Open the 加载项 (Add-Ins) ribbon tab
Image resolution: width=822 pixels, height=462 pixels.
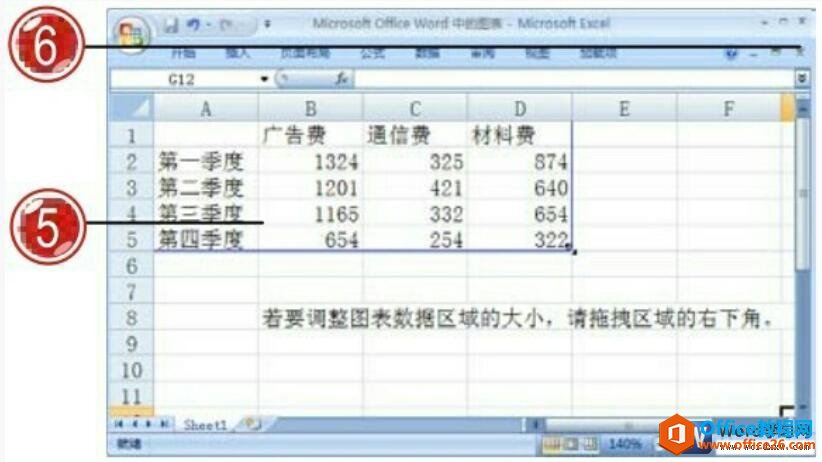(598, 53)
